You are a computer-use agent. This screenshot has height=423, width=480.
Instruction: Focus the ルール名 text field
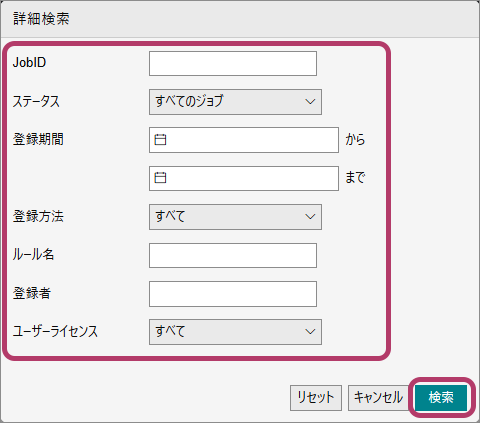[233, 255]
